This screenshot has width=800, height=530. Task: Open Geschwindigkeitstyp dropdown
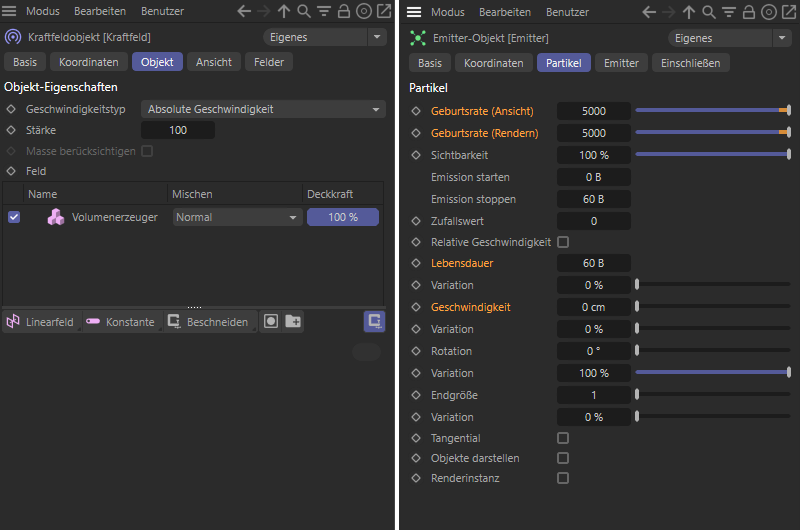263,109
